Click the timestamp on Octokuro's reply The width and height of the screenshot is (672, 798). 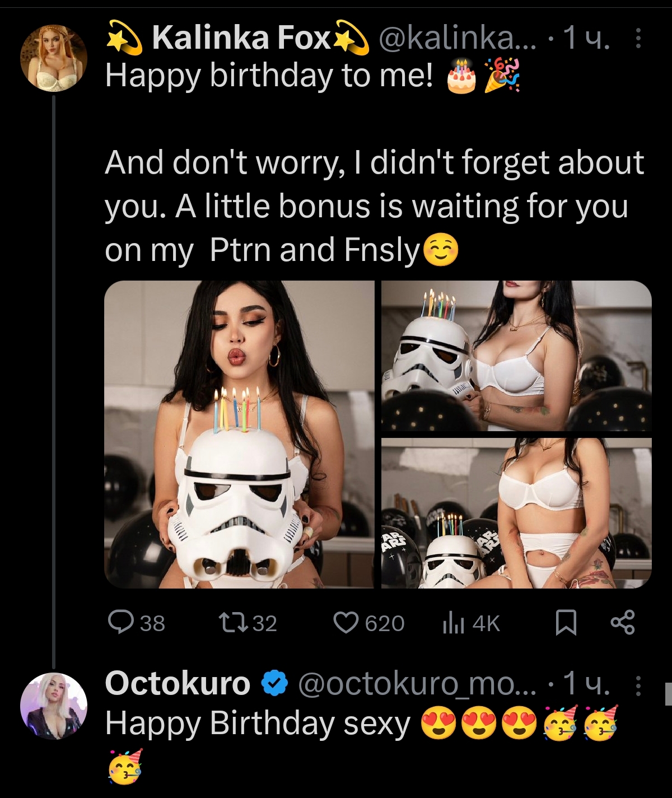click(x=586, y=683)
